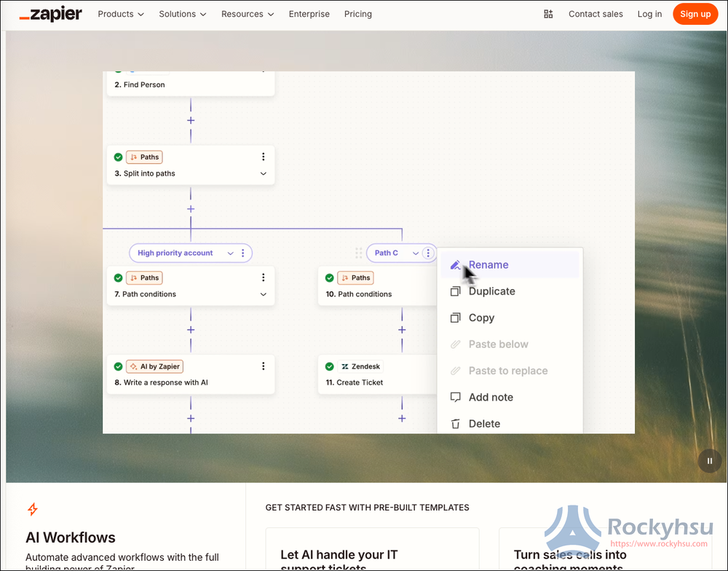
Task: Click the Log in link
Action: tap(649, 14)
